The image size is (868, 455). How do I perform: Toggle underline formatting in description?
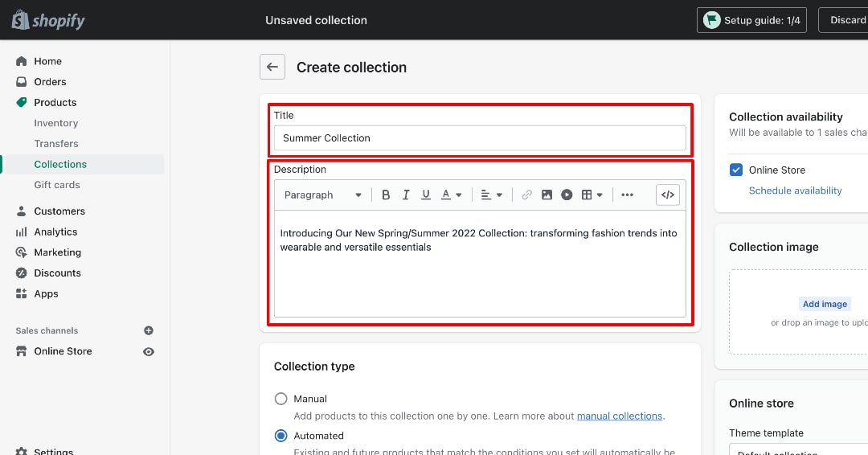pyautogui.click(x=426, y=195)
